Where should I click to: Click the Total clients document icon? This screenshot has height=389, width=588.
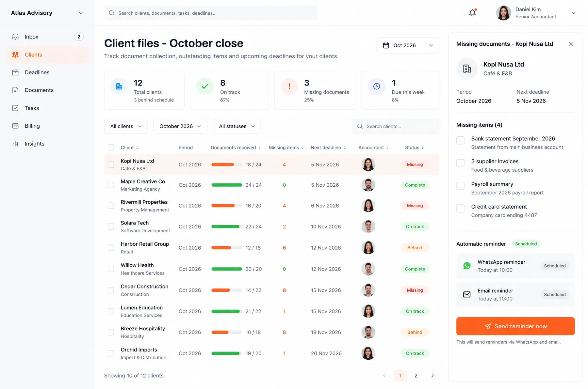click(x=119, y=86)
